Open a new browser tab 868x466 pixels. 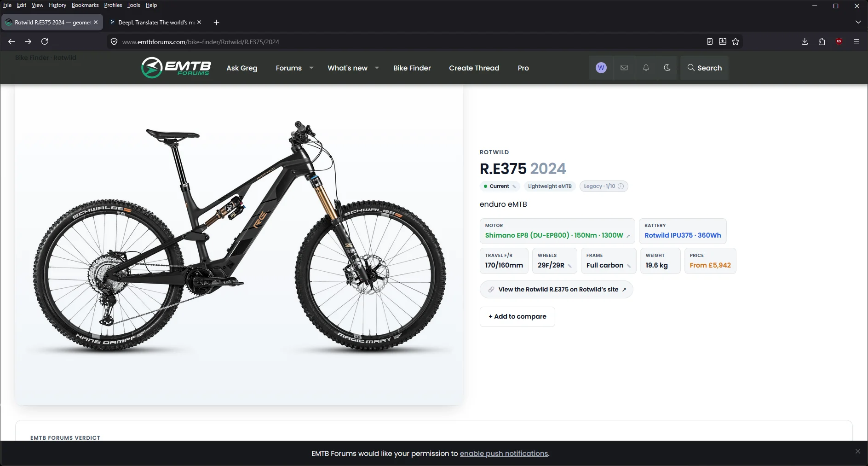[216, 22]
